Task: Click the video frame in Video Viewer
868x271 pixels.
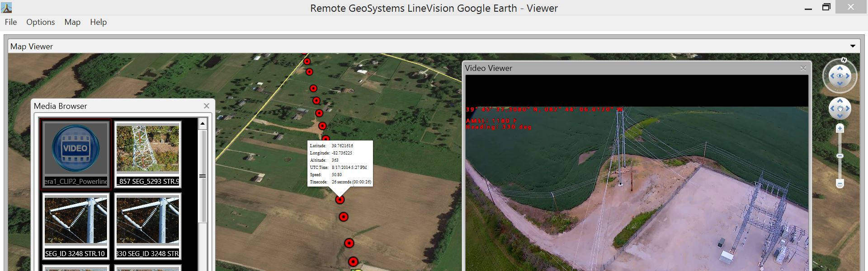Action: [637, 189]
